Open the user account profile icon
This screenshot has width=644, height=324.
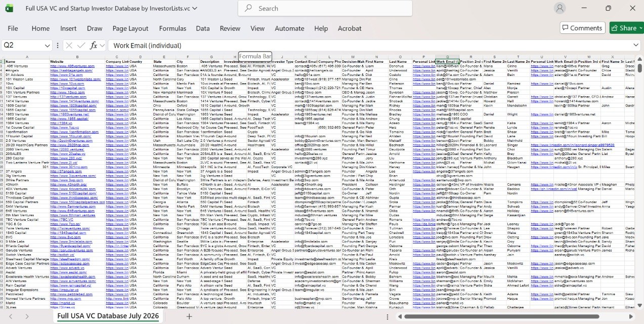(x=560, y=8)
